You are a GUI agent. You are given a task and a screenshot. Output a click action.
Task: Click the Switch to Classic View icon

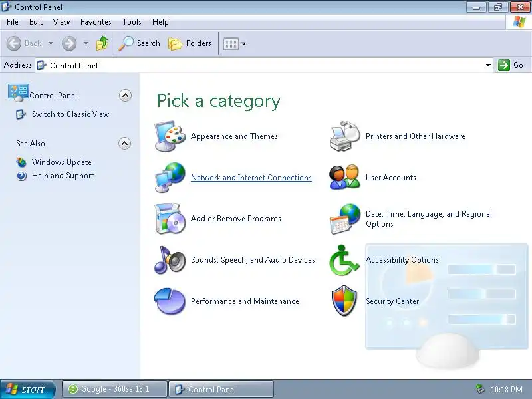(x=21, y=114)
